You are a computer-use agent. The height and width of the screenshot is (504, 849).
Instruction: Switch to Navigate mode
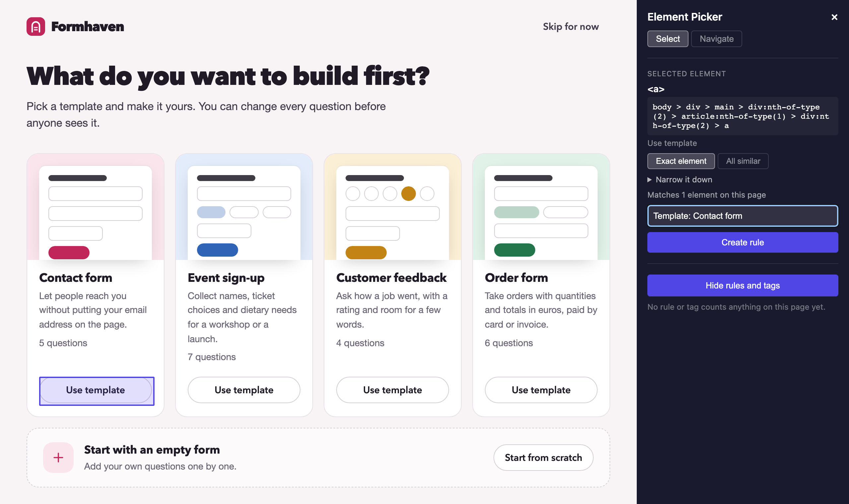tap(717, 39)
